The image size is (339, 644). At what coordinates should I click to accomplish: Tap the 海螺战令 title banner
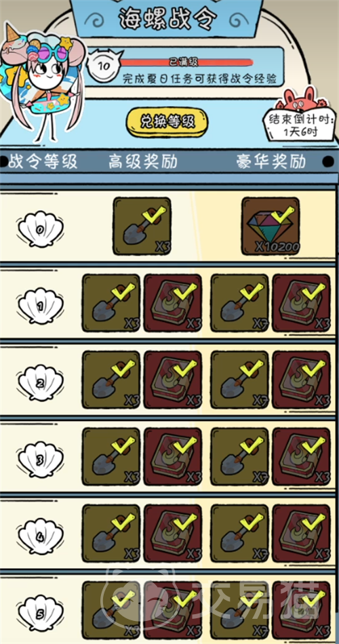167,20
